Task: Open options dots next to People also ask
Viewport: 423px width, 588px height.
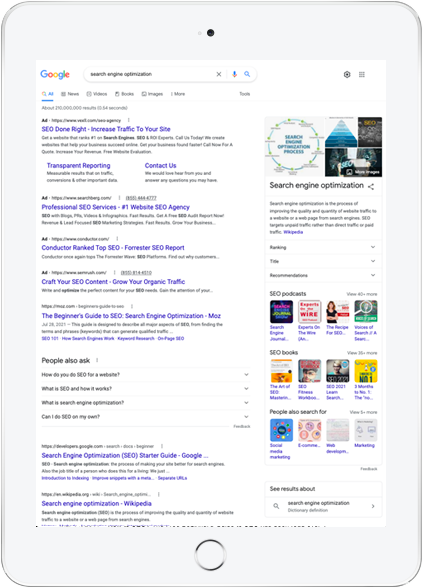Action: 97,360
